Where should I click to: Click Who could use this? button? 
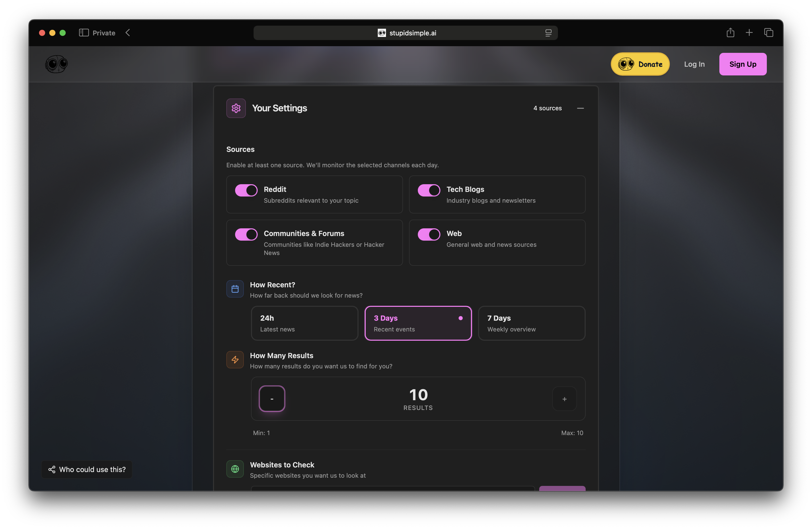point(87,469)
